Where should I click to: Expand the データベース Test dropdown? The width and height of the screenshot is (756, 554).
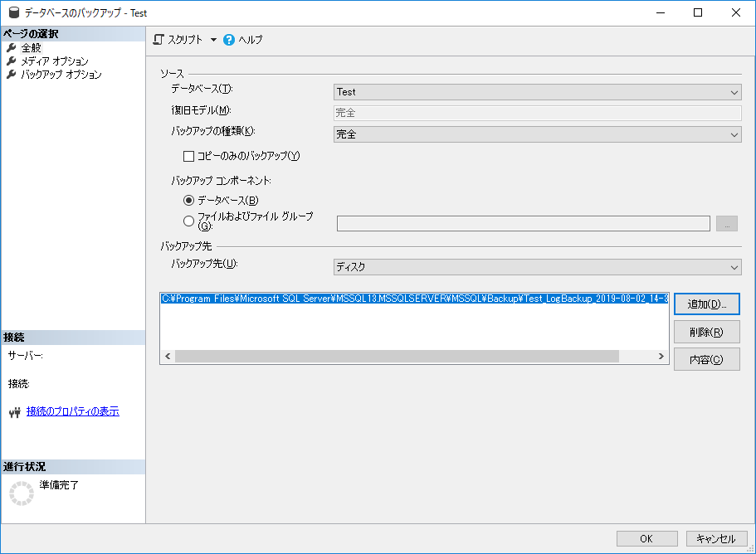[537, 92]
